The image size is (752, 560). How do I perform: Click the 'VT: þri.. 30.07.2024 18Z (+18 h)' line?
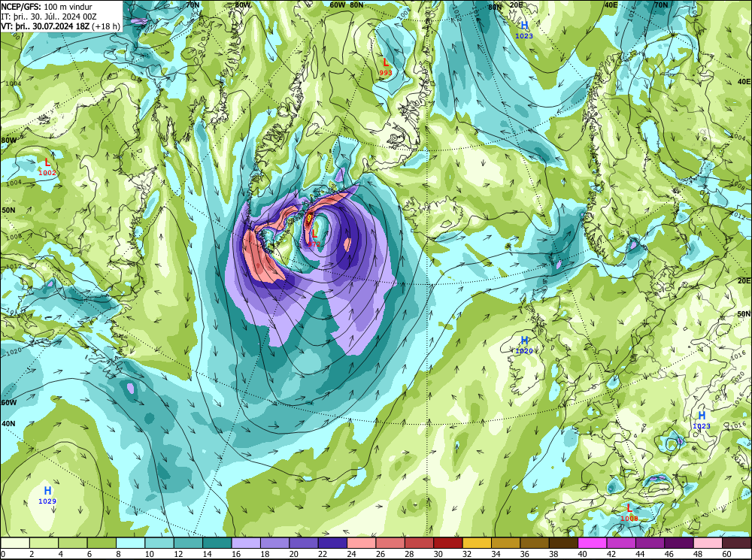(x=60, y=26)
